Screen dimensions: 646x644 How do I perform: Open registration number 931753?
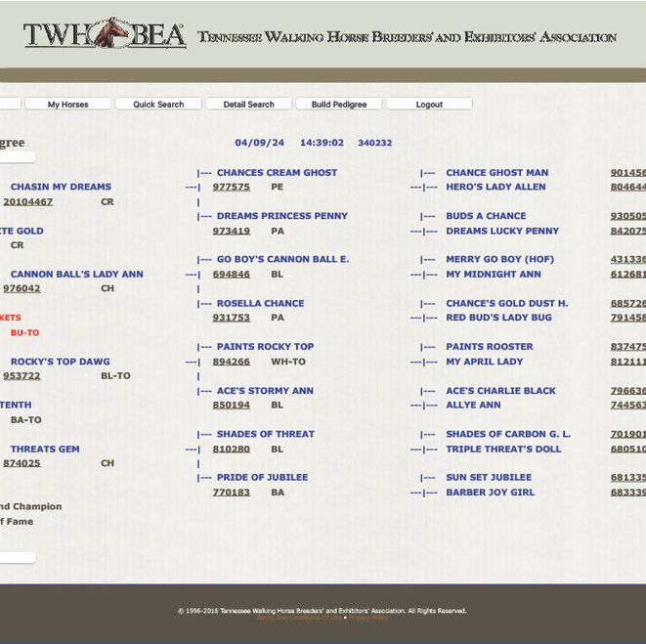(231, 318)
